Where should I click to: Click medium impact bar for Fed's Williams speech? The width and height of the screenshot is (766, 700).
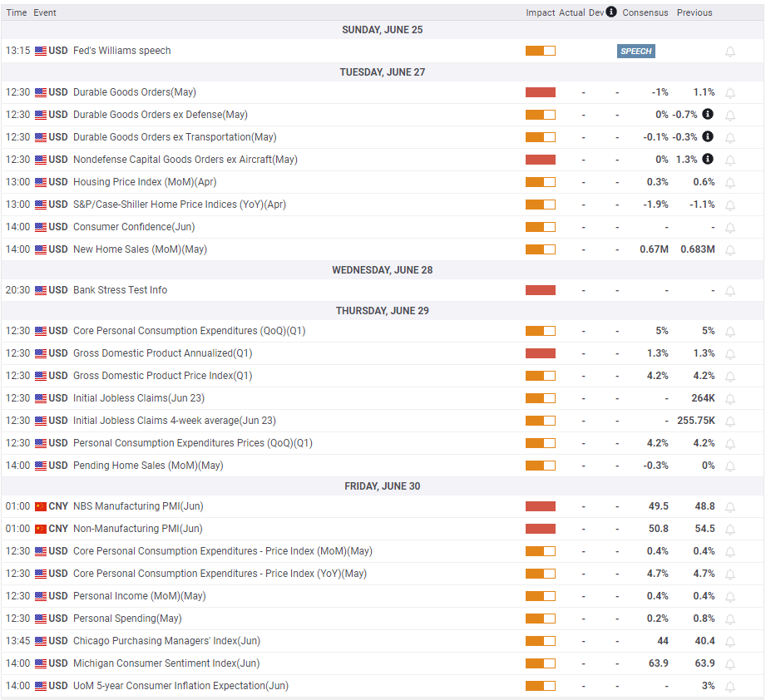(541, 51)
